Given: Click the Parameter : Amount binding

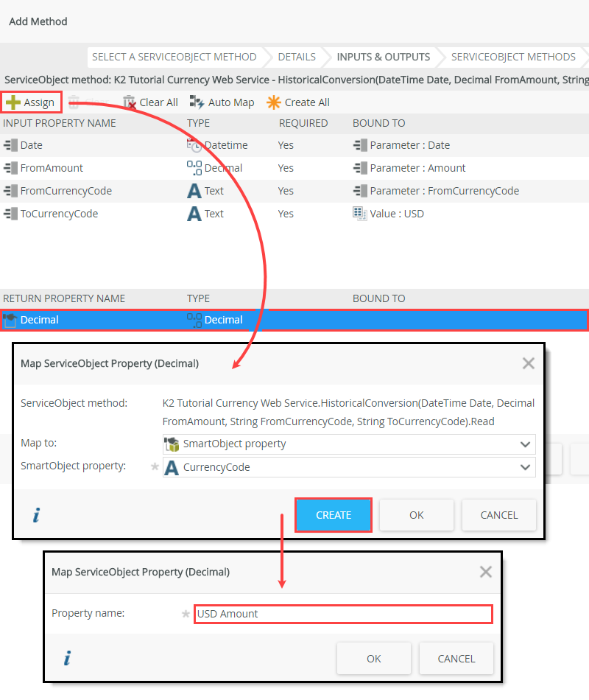Looking at the screenshot, I should (x=417, y=168).
